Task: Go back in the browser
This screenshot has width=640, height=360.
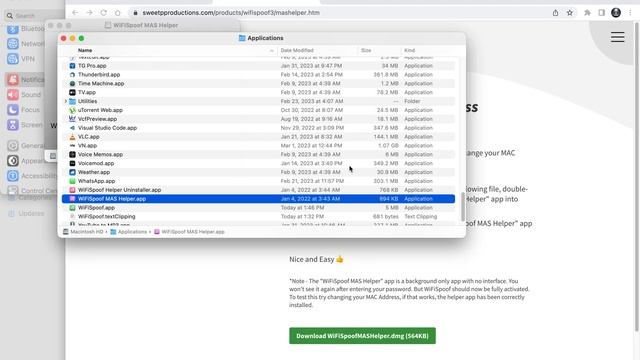Action: click(x=75, y=13)
